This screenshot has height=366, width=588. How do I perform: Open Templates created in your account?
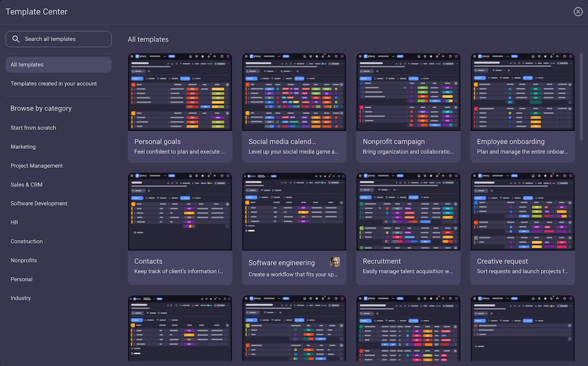(54, 84)
